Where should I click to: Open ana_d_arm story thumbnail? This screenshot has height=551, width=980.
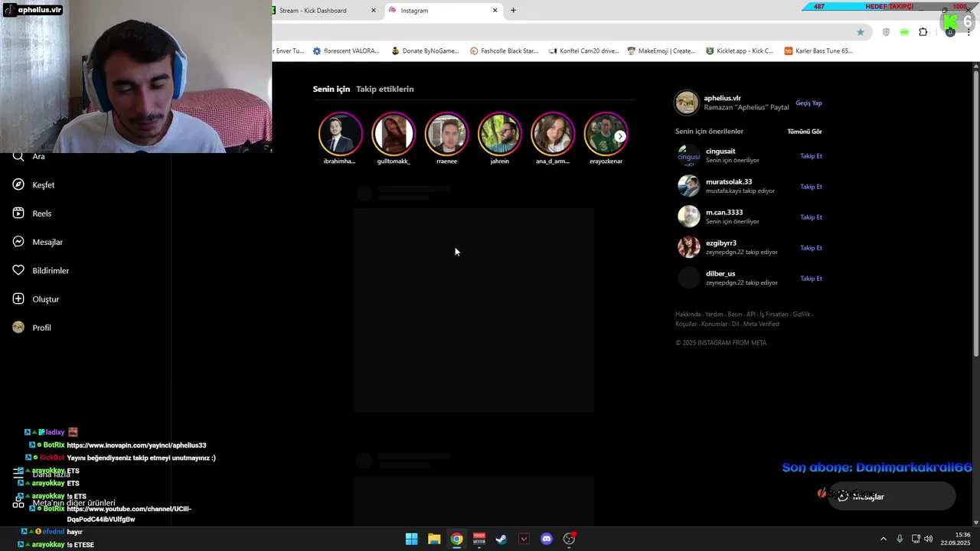553,134
